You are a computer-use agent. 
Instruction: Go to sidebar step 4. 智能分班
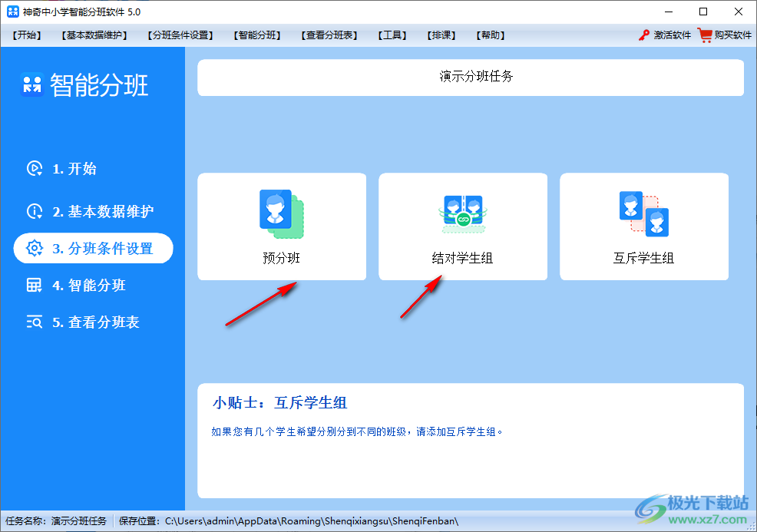[89, 286]
